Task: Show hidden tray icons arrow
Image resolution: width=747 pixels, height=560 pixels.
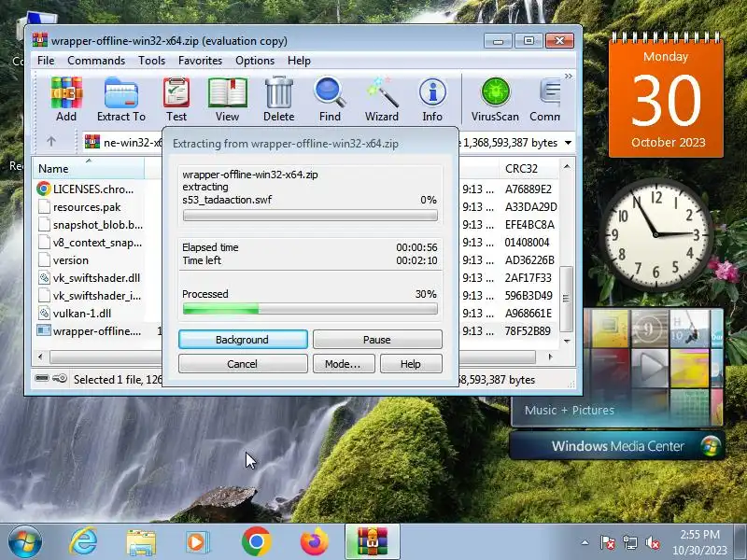Action: (x=585, y=543)
